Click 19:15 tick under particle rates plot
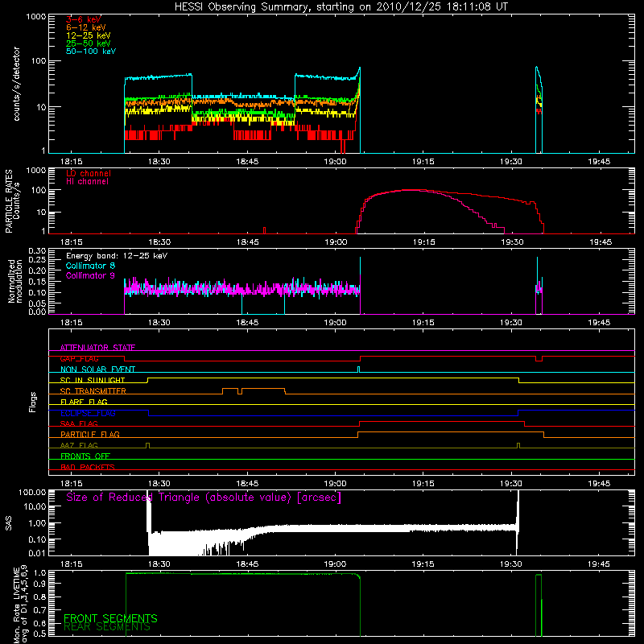The image size is (644, 644). (424, 242)
